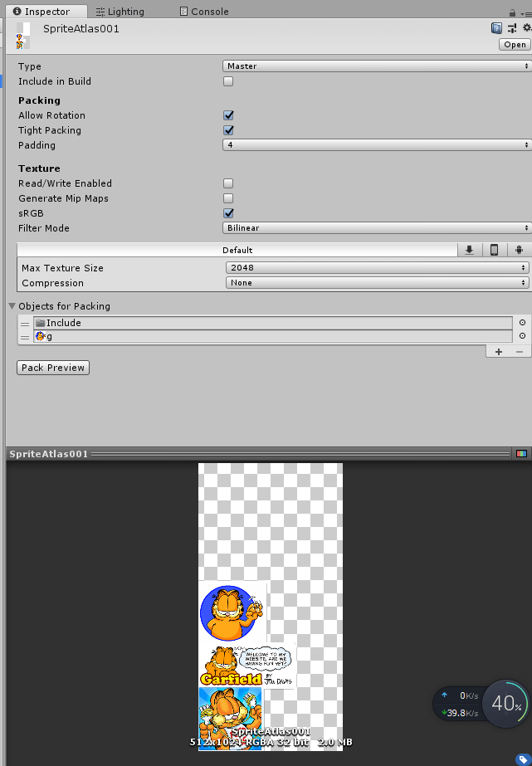Click the SpriteAtlas001 preview header bar
Image resolution: width=532 pixels, height=766 pixels.
pos(259,454)
